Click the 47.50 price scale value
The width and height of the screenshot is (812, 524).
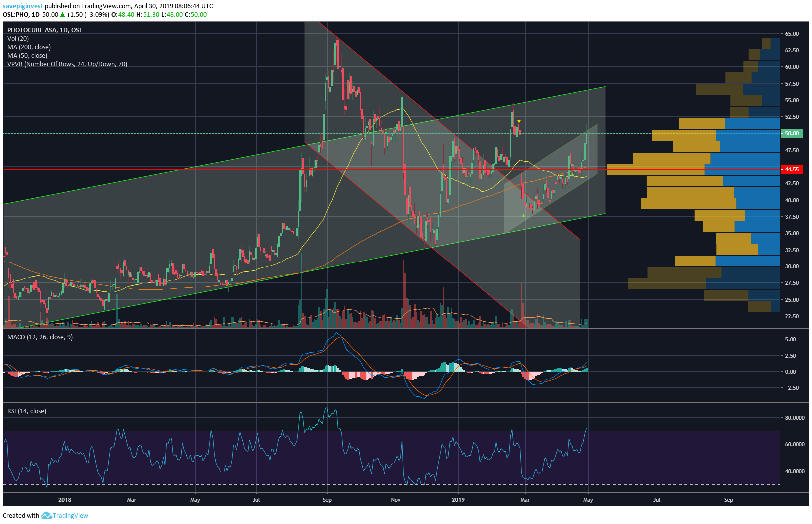(x=792, y=150)
